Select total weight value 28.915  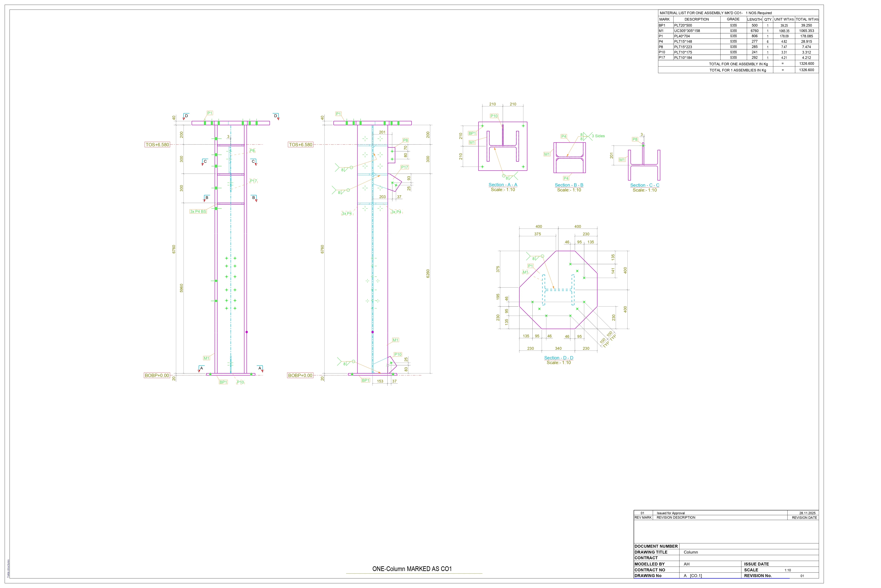806,42
